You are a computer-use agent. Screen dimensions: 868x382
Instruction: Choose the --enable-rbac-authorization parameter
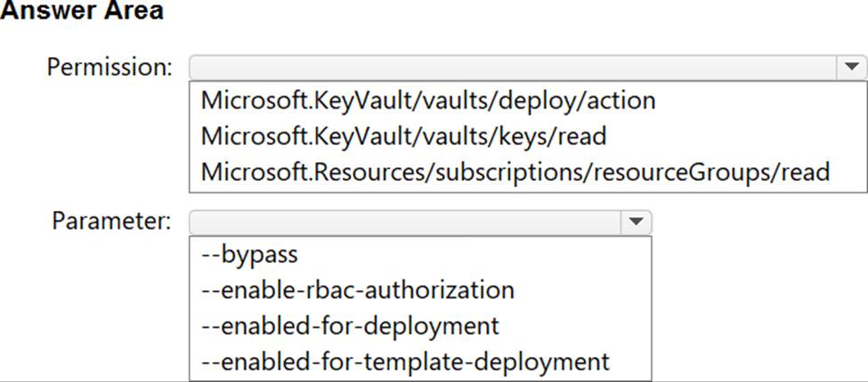358,290
